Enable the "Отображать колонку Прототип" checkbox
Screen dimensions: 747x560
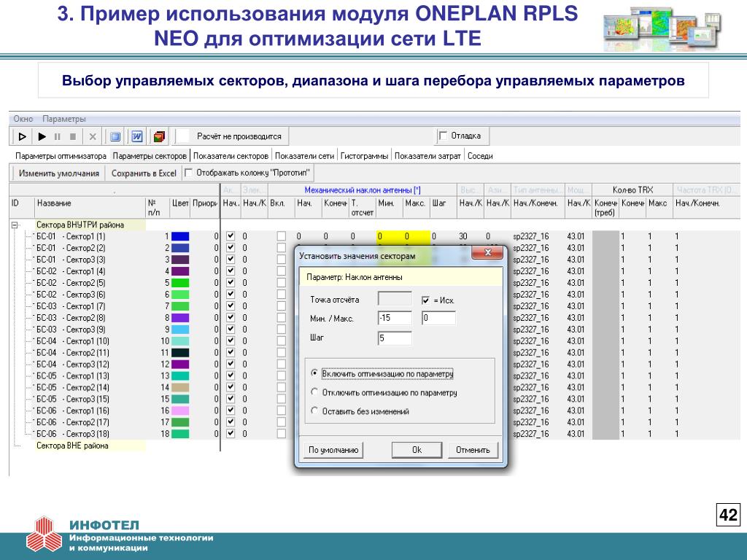(x=188, y=172)
